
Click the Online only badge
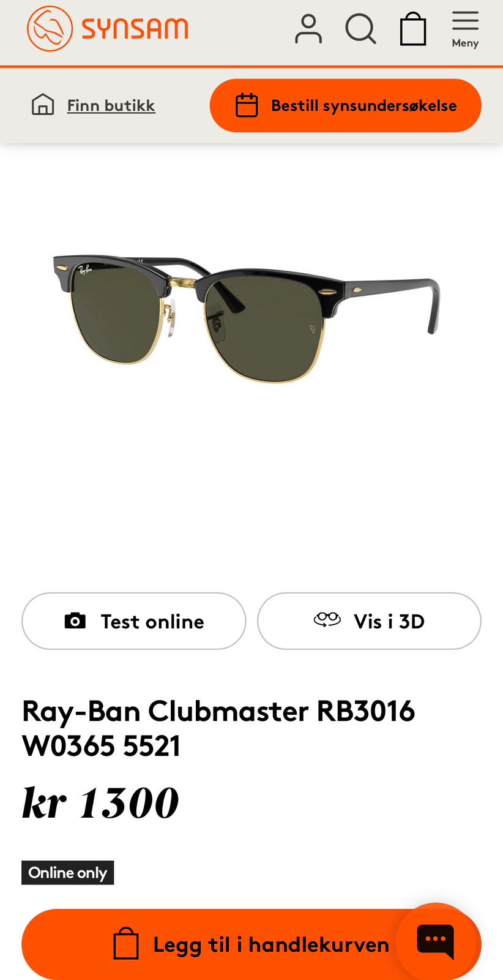coord(68,872)
